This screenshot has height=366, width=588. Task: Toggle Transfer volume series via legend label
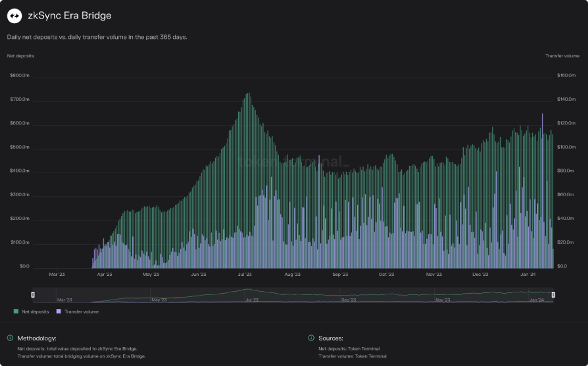[81, 312]
